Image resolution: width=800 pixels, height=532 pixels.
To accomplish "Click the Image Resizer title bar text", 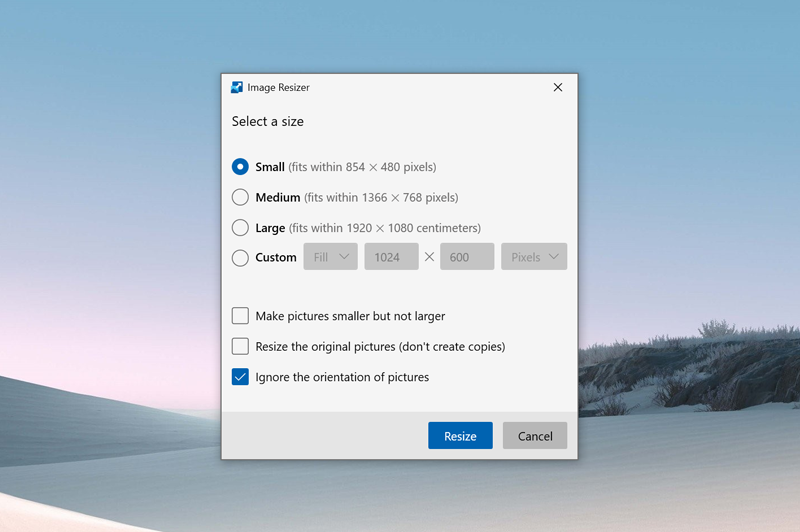I will [x=278, y=87].
